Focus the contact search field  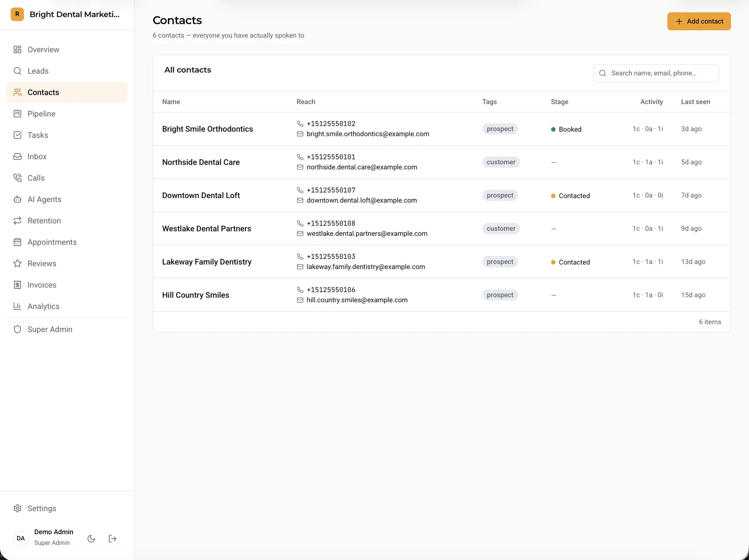656,73
